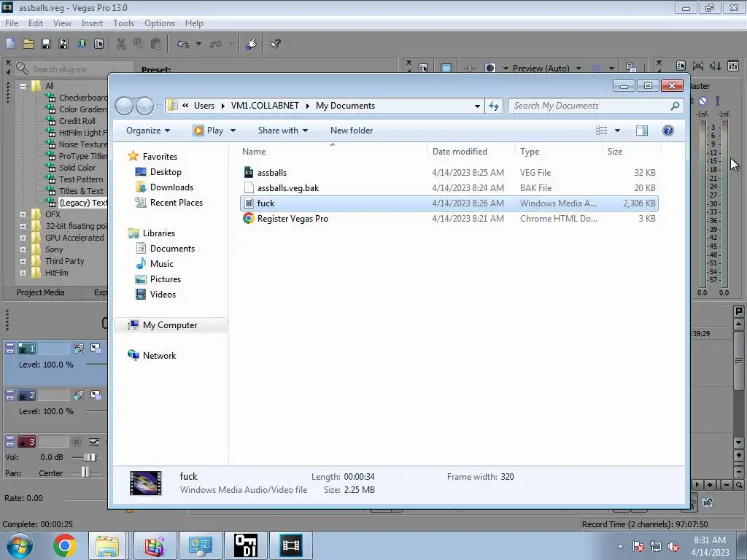Expand the HitFilm folder
Viewport: 747px width, 560px height.
click(23, 273)
